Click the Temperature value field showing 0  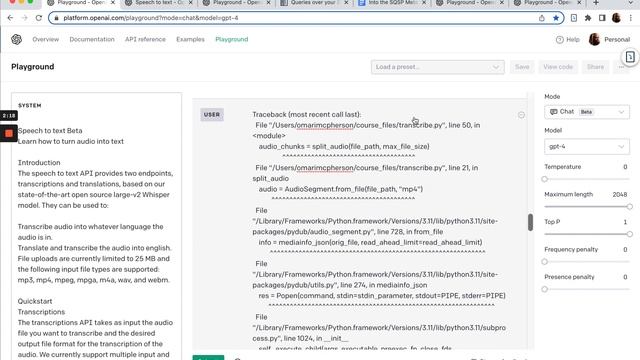tap(625, 167)
